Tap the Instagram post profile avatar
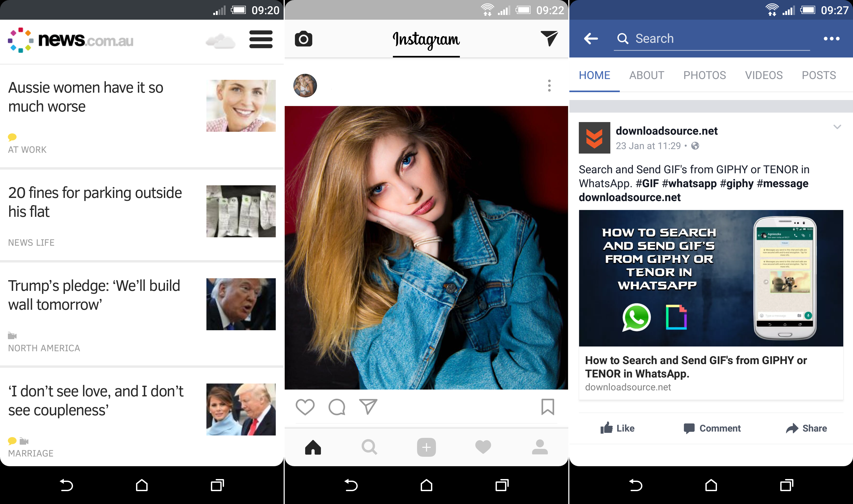Viewport: 853px width, 504px height. [305, 86]
